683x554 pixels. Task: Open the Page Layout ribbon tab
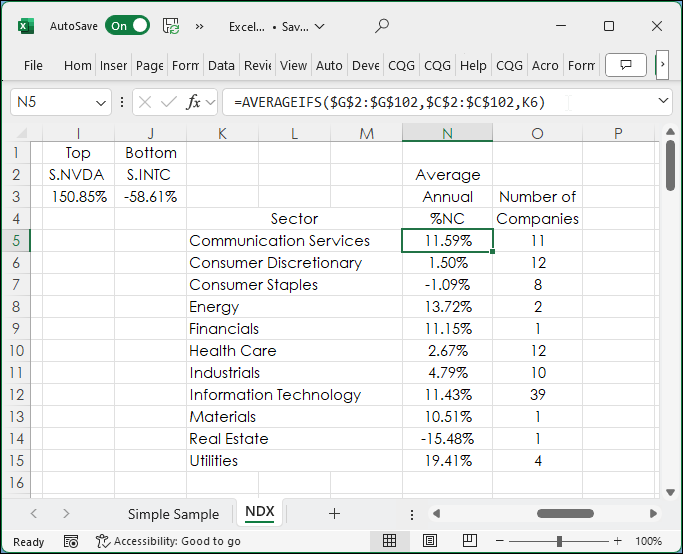pyautogui.click(x=149, y=65)
